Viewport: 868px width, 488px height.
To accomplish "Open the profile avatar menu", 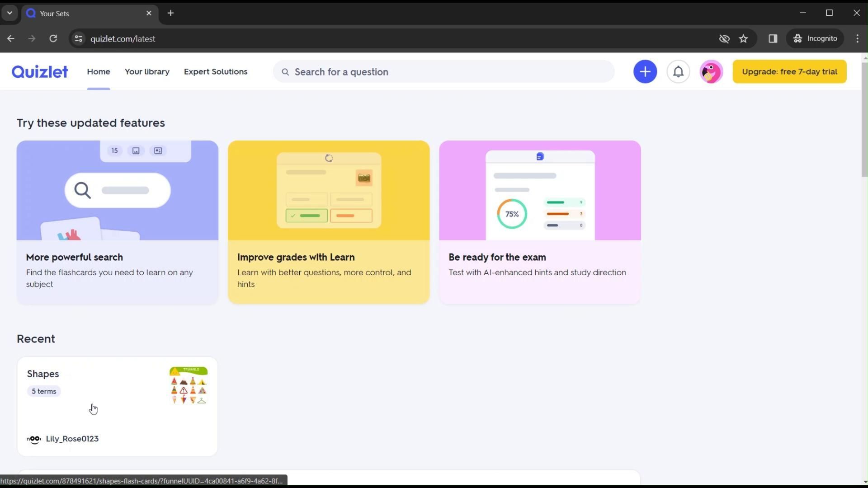I will (x=711, y=72).
